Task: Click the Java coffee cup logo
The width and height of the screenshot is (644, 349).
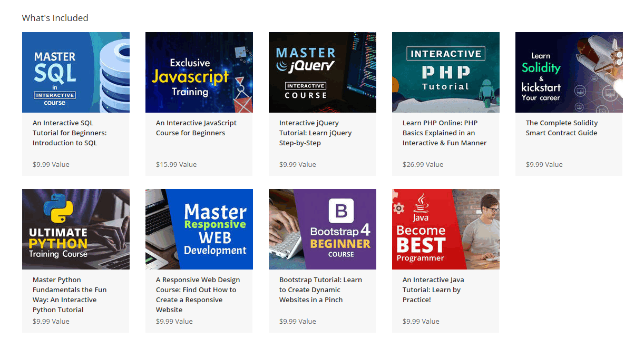Action: point(421,204)
